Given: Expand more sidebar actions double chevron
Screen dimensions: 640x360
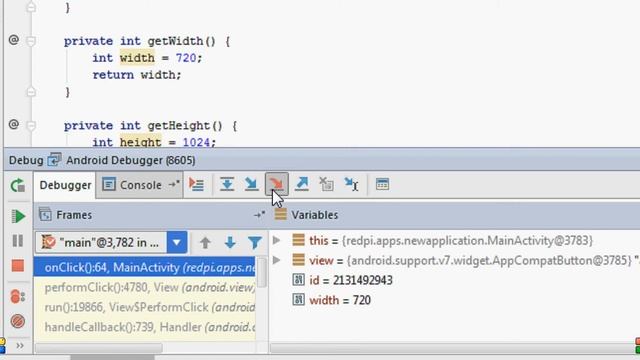Looking at the screenshot, I should tap(20, 346).
